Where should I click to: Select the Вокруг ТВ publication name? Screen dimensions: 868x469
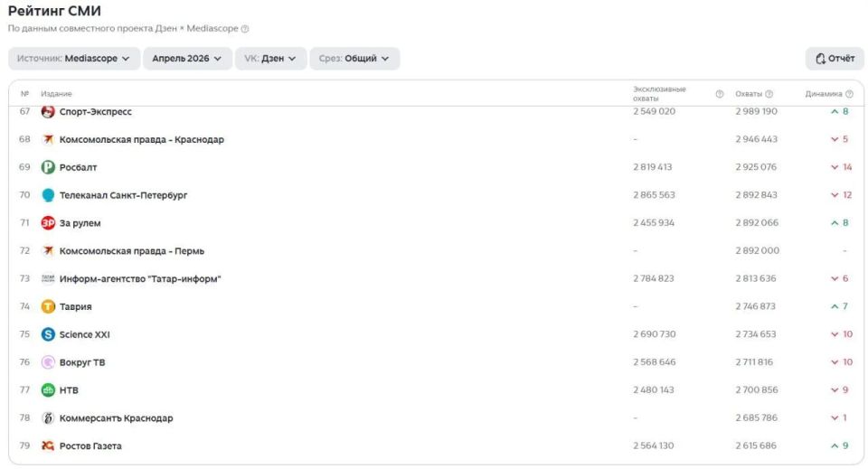82,362
